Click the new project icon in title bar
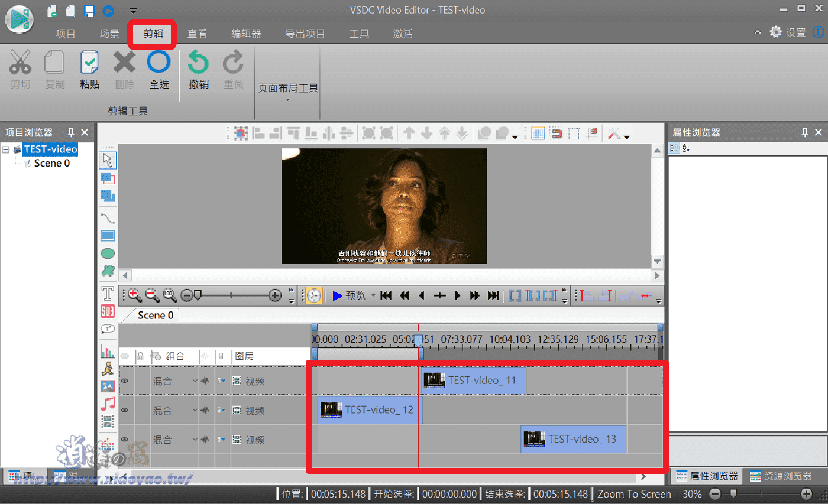The height and width of the screenshot is (504, 828). click(52, 10)
